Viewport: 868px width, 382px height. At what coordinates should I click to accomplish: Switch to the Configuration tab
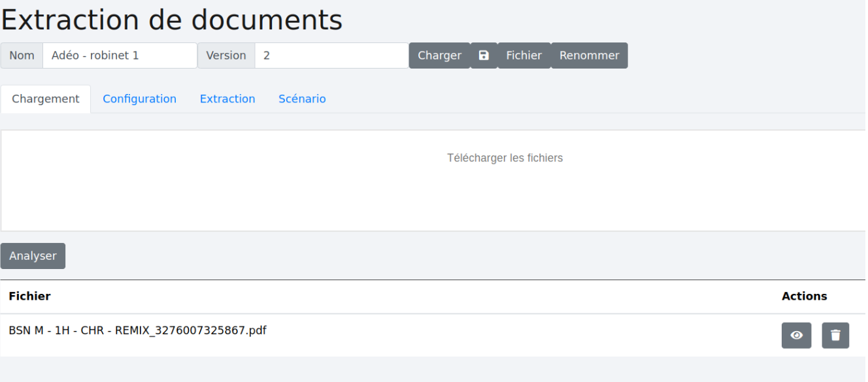139,99
